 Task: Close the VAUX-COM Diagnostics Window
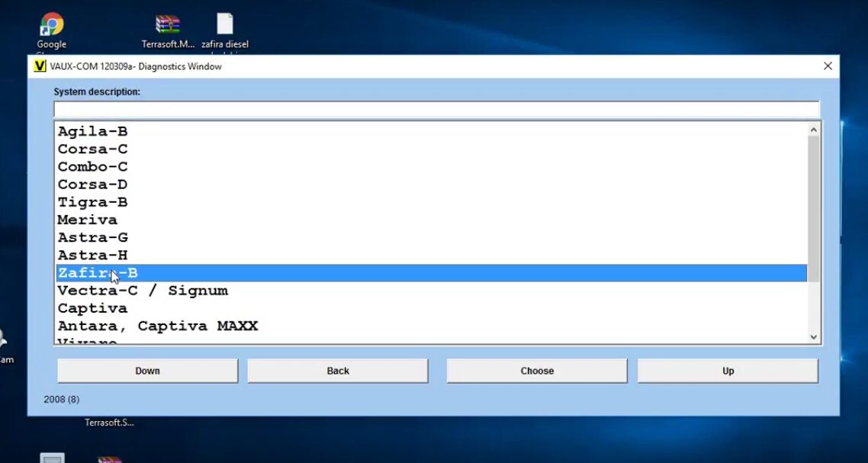pos(828,66)
